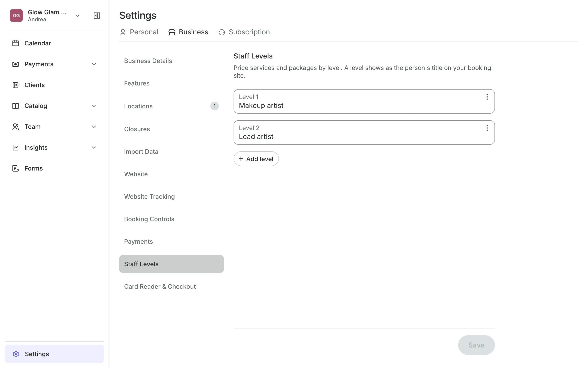Click the GG business avatar

(x=16, y=16)
